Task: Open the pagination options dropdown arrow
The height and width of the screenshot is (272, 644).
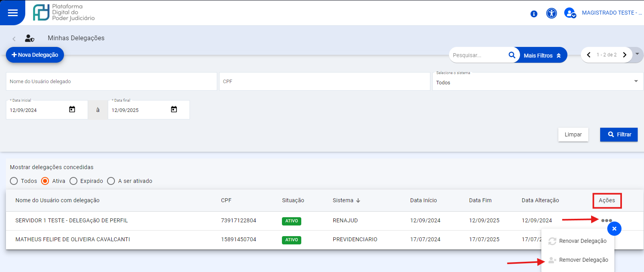Action: 637,54
